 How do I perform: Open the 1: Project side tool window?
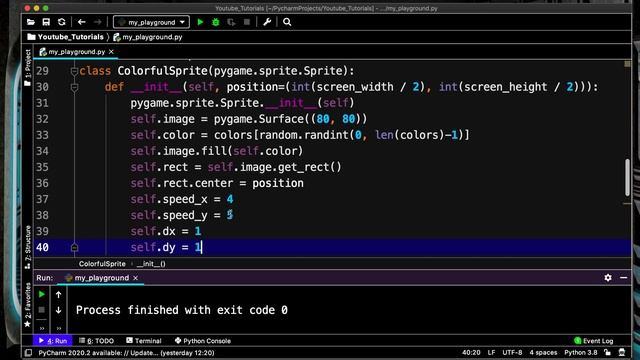27,67
